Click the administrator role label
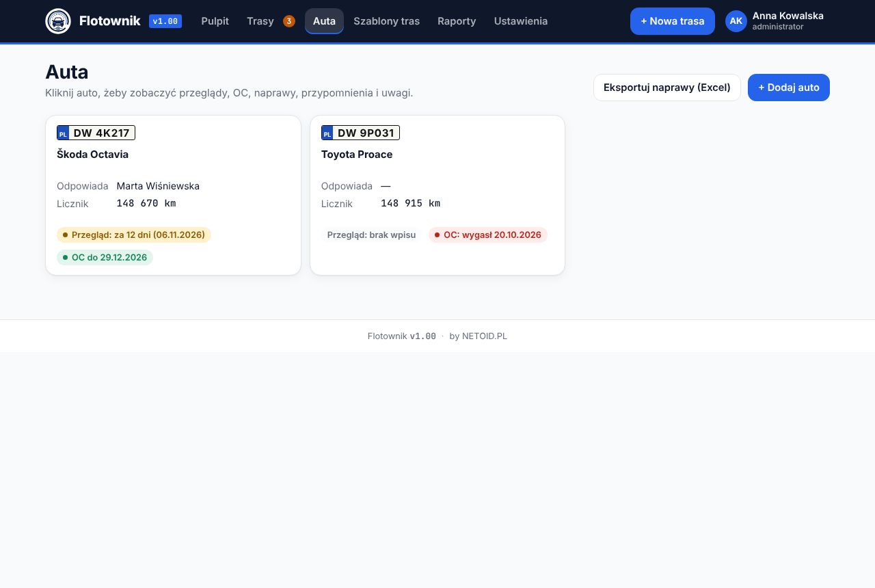The height and width of the screenshot is (588, 875). pos(778,27)
